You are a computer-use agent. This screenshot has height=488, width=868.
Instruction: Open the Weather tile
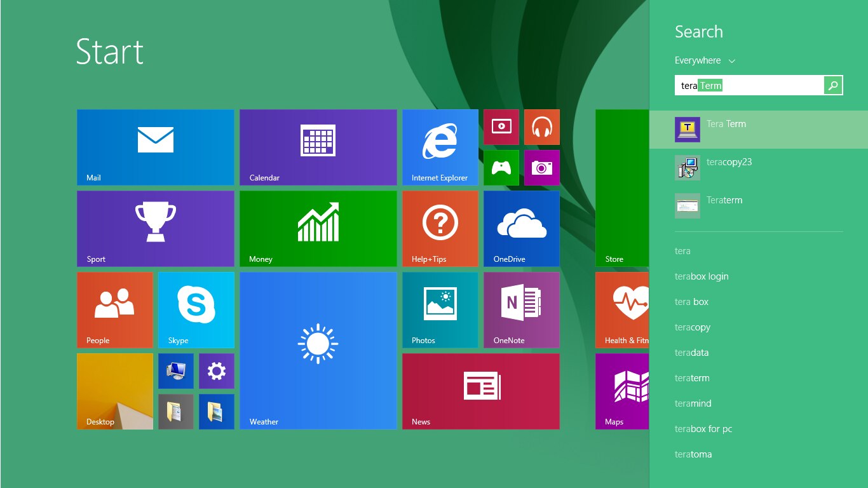pyautogui.click(x=318, y=351)
